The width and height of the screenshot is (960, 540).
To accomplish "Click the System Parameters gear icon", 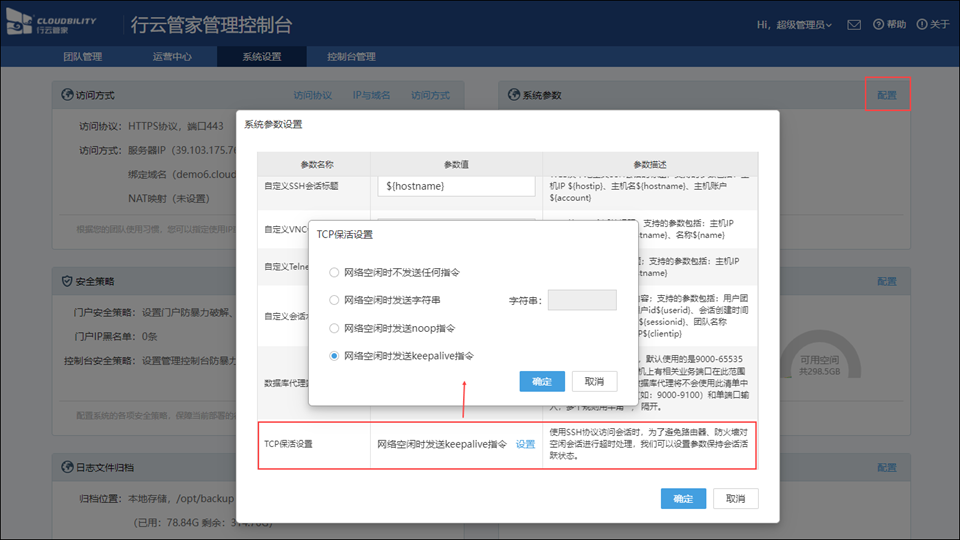I will 512,96.
